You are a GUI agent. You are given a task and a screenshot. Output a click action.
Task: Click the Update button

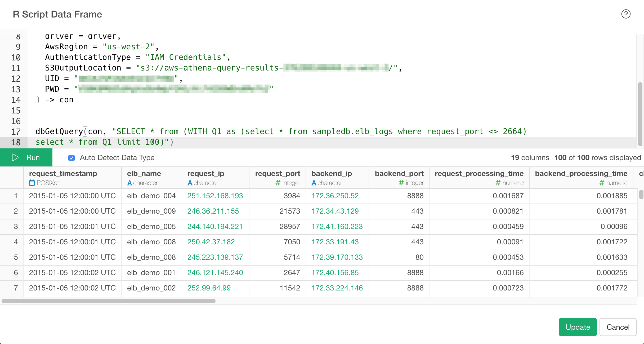(578, 327)
